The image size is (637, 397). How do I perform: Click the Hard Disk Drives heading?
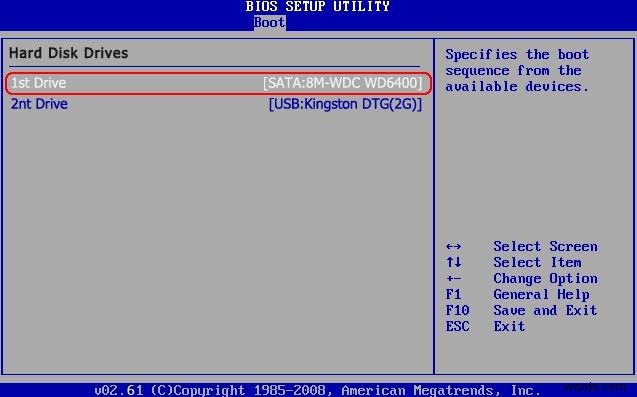pyautogui.click(x=69, y=53)
